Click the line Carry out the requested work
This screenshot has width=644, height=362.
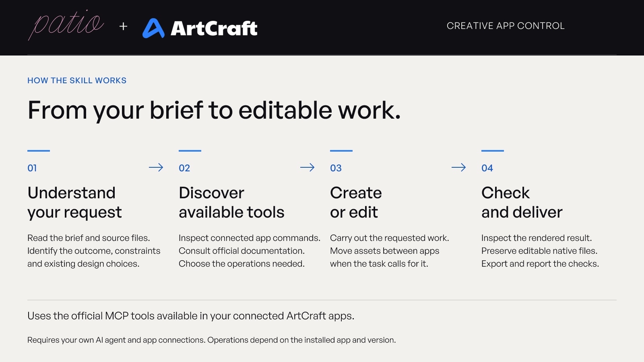click(390, 238)
